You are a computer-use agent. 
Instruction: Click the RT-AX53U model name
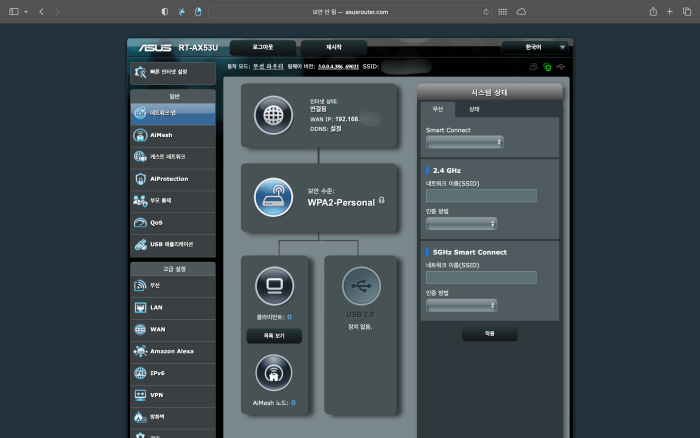[198, 48]
